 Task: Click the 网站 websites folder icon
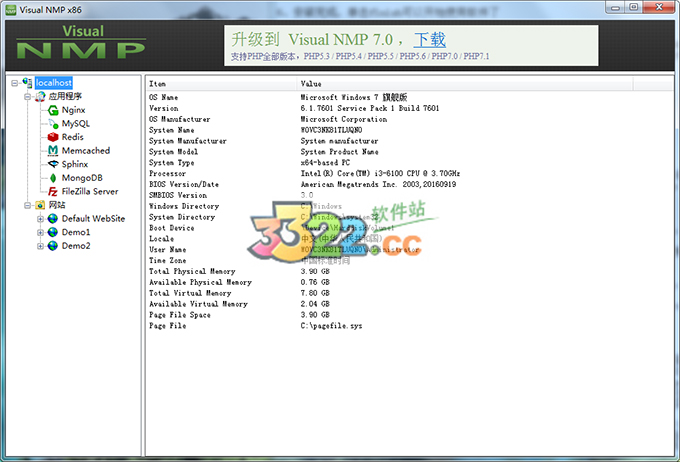click(40, 205)
